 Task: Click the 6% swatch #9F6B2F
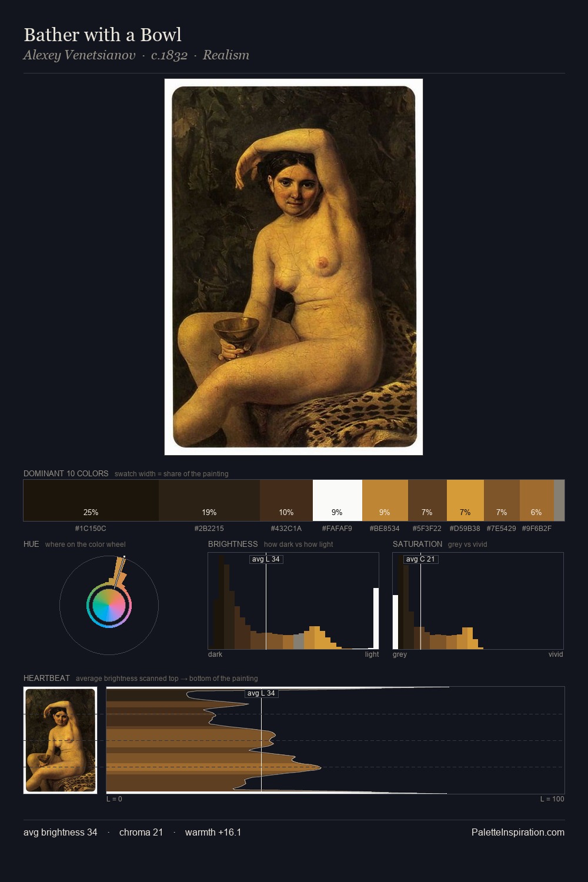[x=537, y=500]
